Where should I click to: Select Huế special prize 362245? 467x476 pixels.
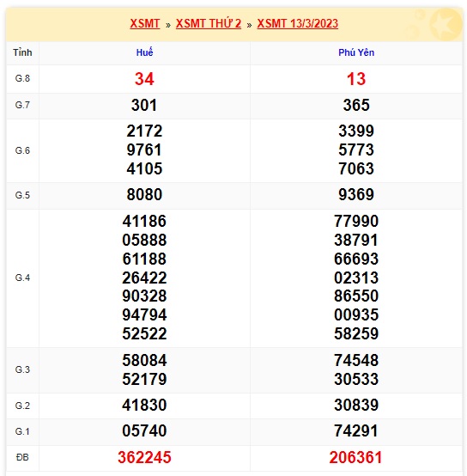coord(144,457)
